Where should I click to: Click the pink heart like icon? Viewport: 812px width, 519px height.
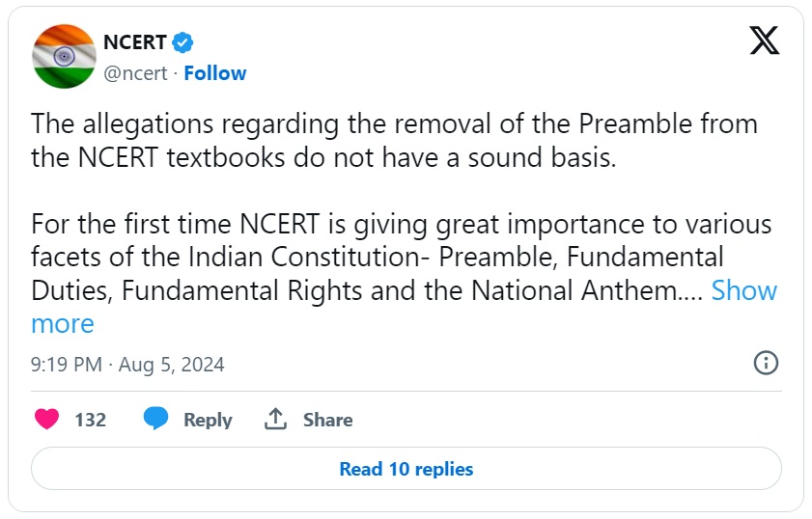46,420
